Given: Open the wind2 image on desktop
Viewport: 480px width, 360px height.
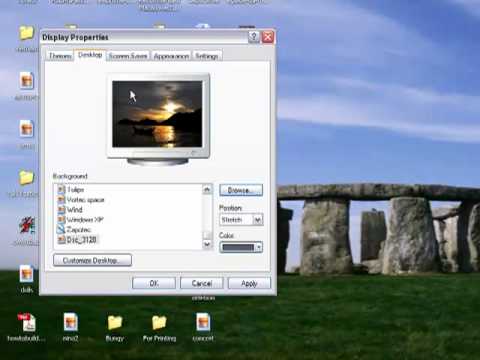Looking at the screenshot, I should (70, 322).
